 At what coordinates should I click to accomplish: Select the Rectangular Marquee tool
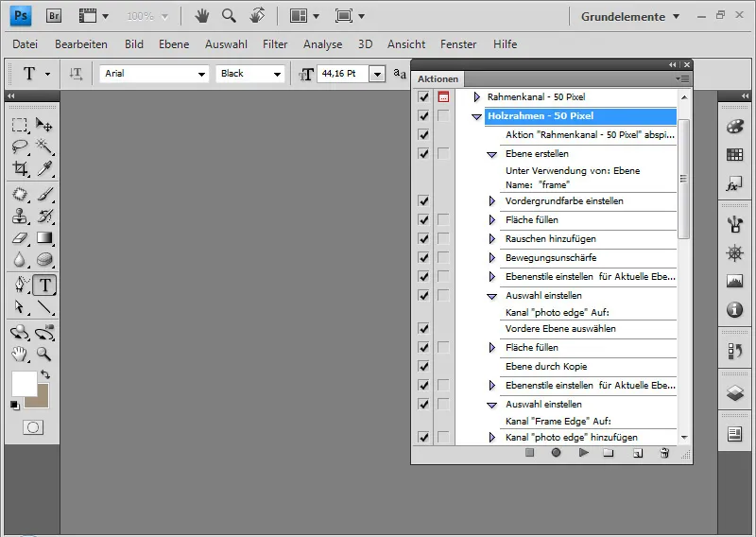click(19, 126)
